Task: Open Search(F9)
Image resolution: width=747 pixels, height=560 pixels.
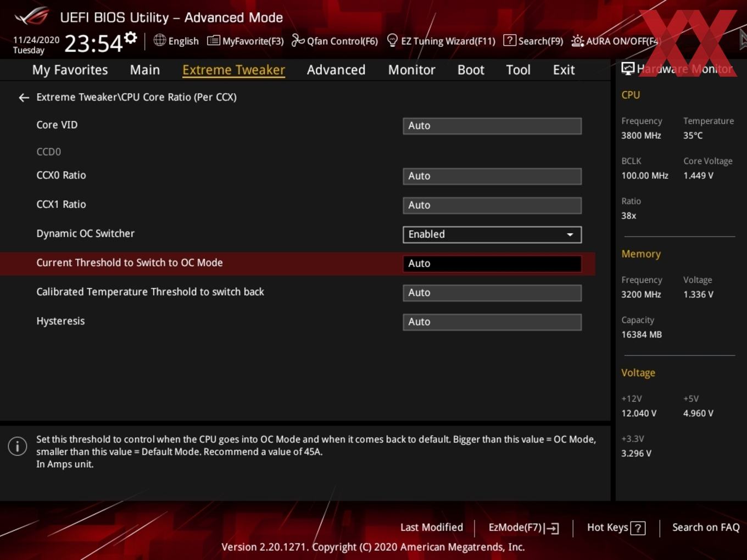Action: tap(540, 41)
